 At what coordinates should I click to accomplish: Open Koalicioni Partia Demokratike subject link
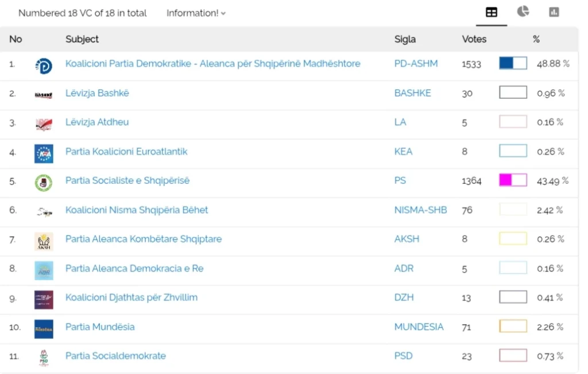coord(212,64)
